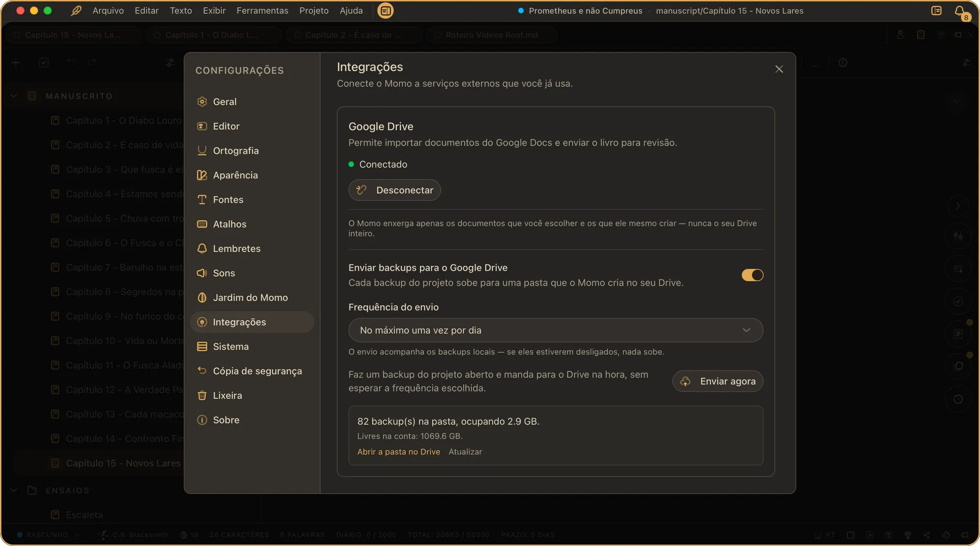This screenshot has height=546, width=980.
Task: Open the Ajuda menu
Action: coord(351,11)
